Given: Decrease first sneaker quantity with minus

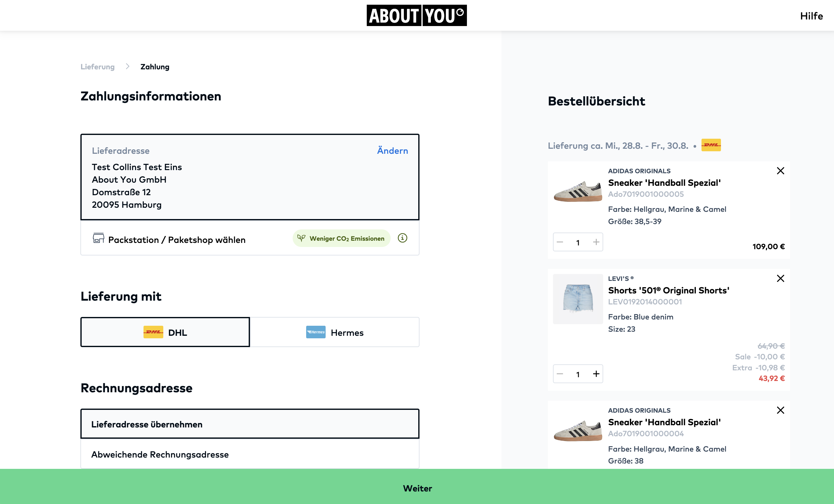Looking at the screenshot, I should (560, 242).
